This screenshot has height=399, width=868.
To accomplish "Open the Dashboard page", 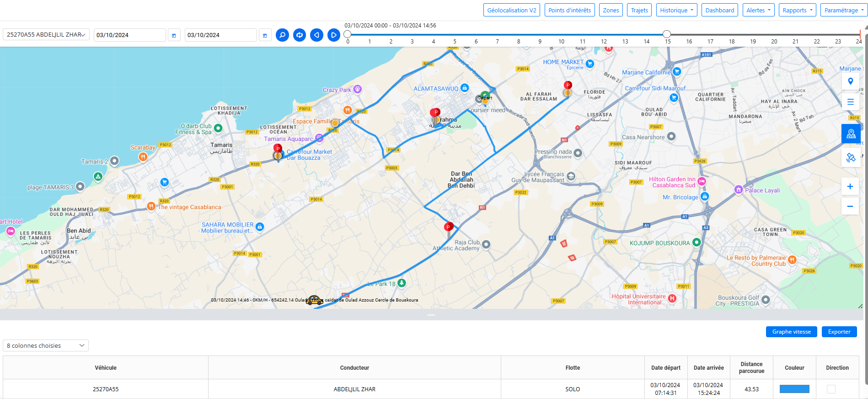I will (x=720, y=10).
